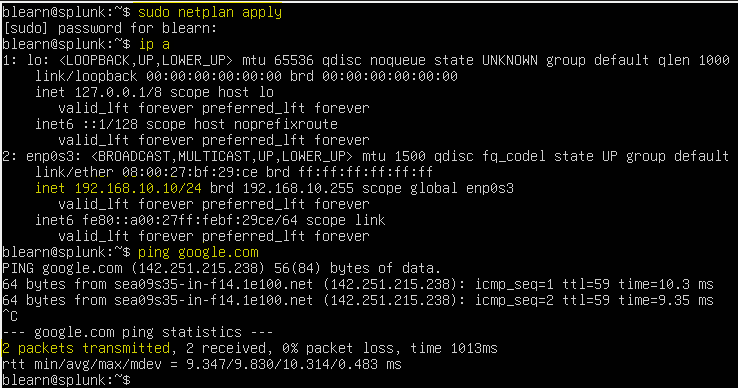The width and height of the screenshot is (738, 388).
Task: Click the 'google.com ping statistics' header
Action: pos(137,332)
